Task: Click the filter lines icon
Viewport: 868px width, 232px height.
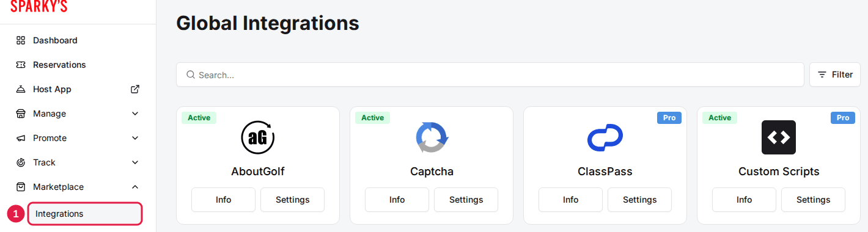Action: coord(822,74)
